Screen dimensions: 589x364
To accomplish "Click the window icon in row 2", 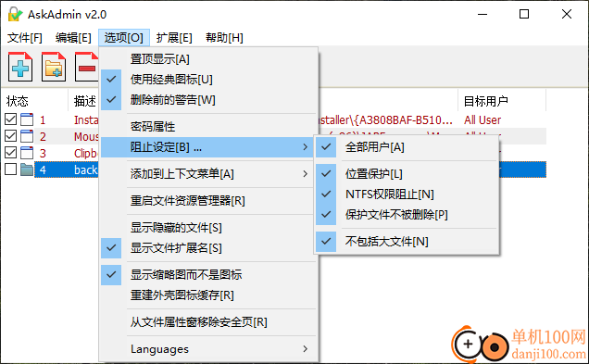I will click(x=27, y=136).
